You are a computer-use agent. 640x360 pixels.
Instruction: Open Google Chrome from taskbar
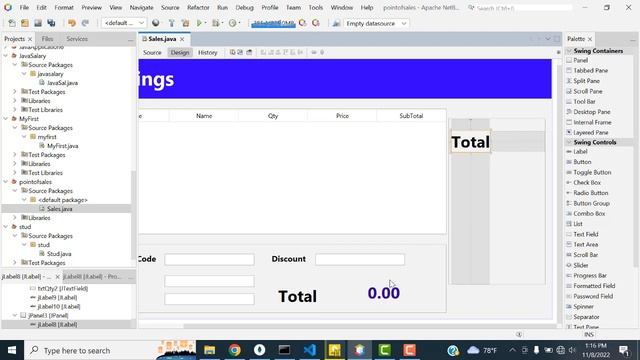click(x=234, y=350)
